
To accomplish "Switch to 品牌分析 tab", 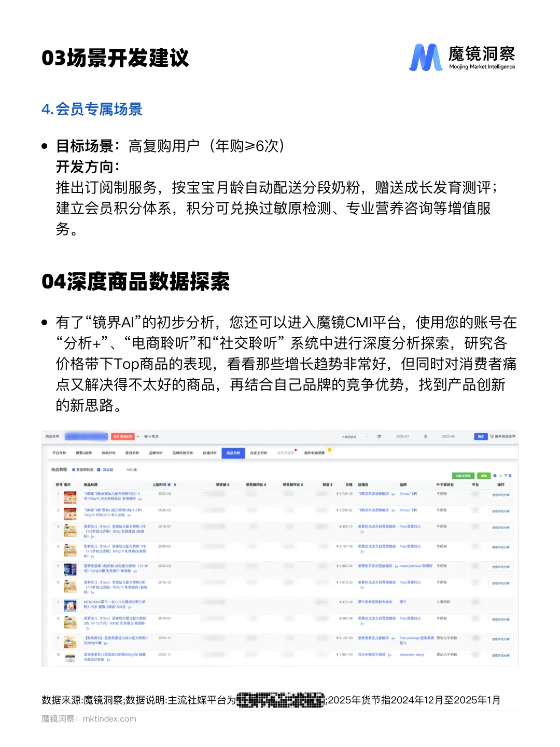I will point(156,453).
